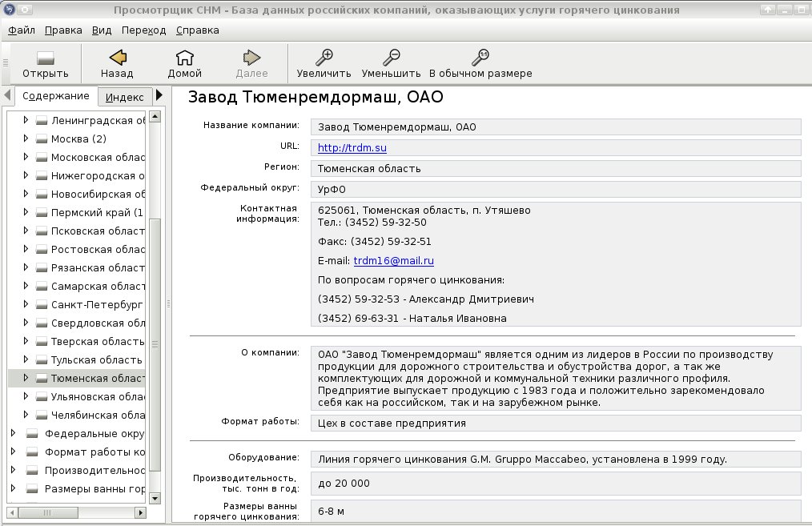Click the sidebar splitter handle

point(168,304)
